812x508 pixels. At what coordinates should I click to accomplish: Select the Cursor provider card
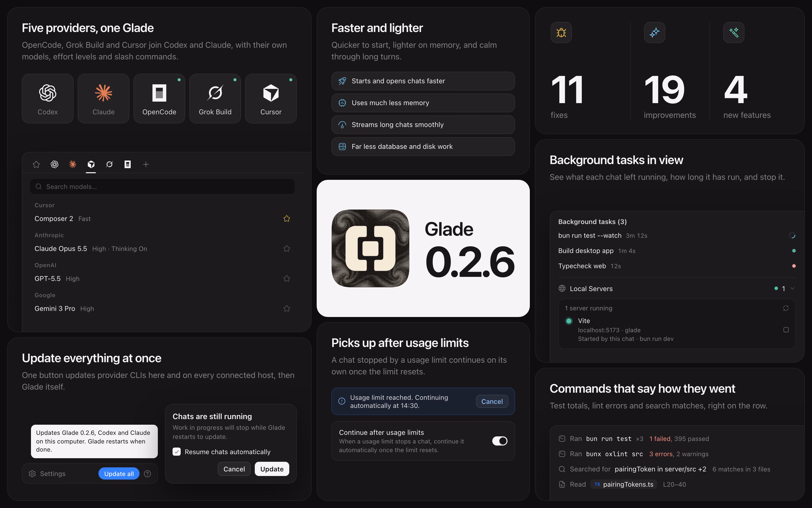271,99
